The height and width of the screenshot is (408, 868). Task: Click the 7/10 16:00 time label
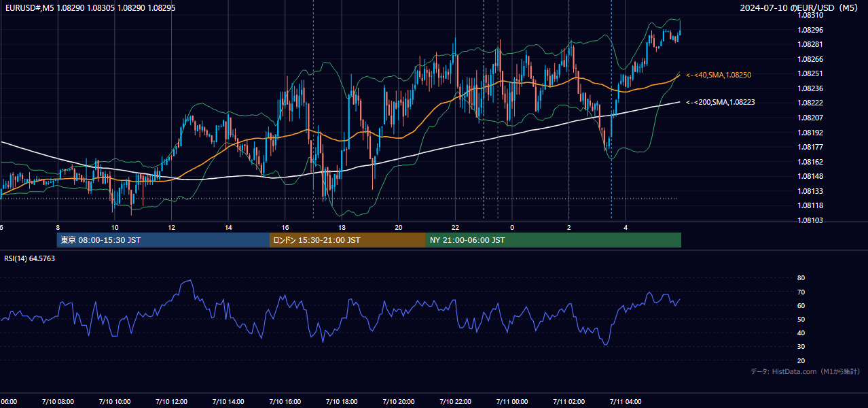coord(285,402)
